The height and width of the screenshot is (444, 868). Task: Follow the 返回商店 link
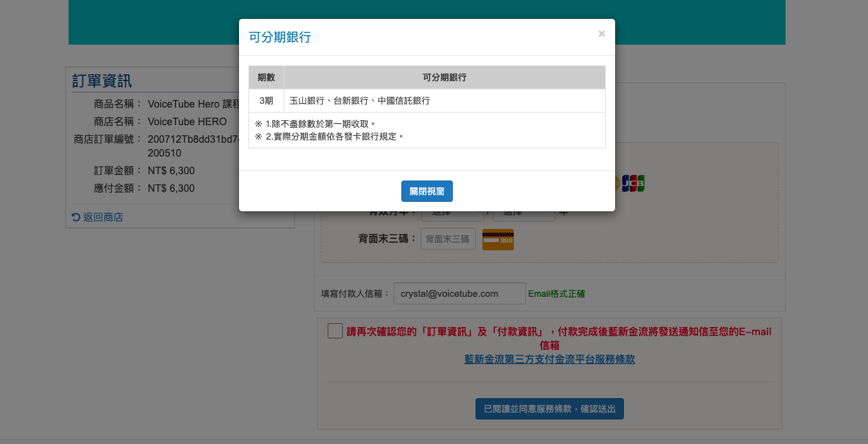click(103, 217)
